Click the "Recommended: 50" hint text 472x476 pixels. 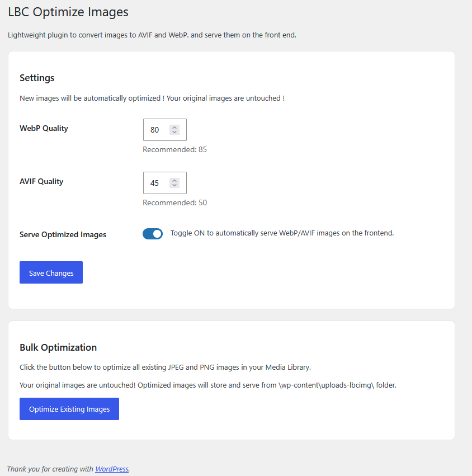(x=175, y=203)
